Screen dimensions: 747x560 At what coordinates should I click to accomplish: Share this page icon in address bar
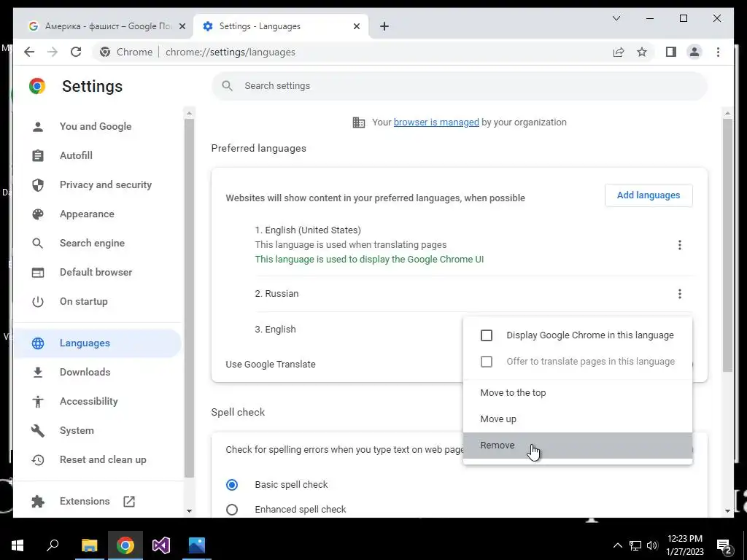pyautogui.click(x=619, y=52)
